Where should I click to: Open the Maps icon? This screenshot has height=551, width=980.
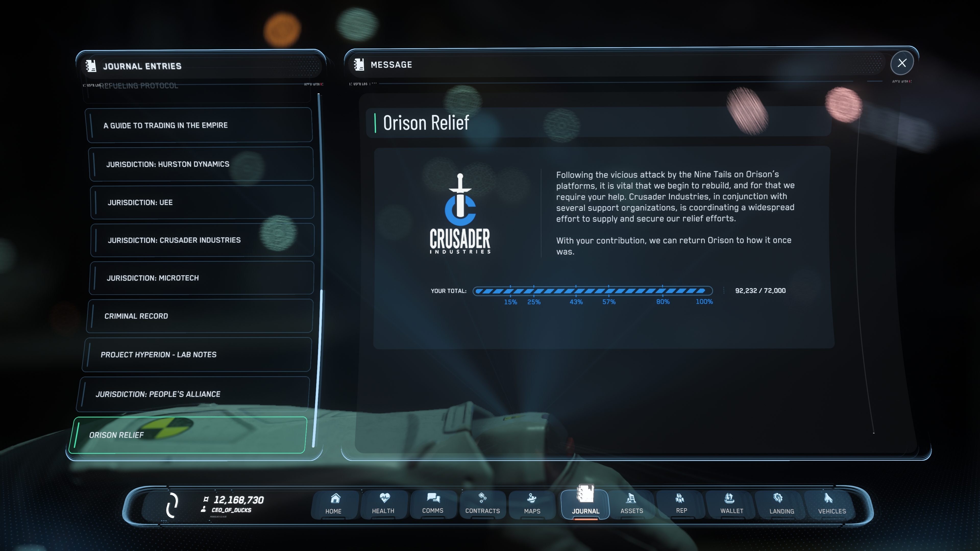pyautogui.click(x=532, y=498)
